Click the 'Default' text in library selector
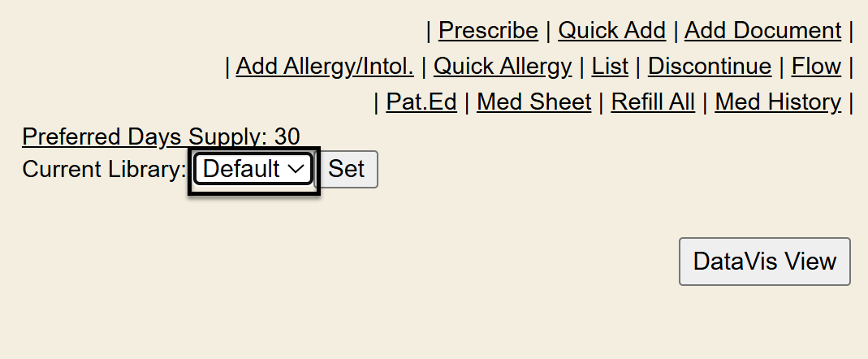Image resolution: width=868 pixels, height=359 pixels. point(240,170)
